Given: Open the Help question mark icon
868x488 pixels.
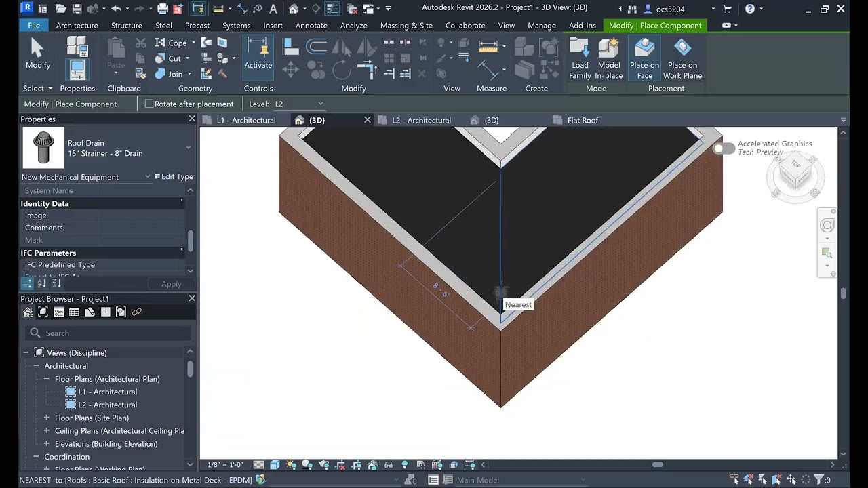Looking at the screenshot, I should 749,9.
